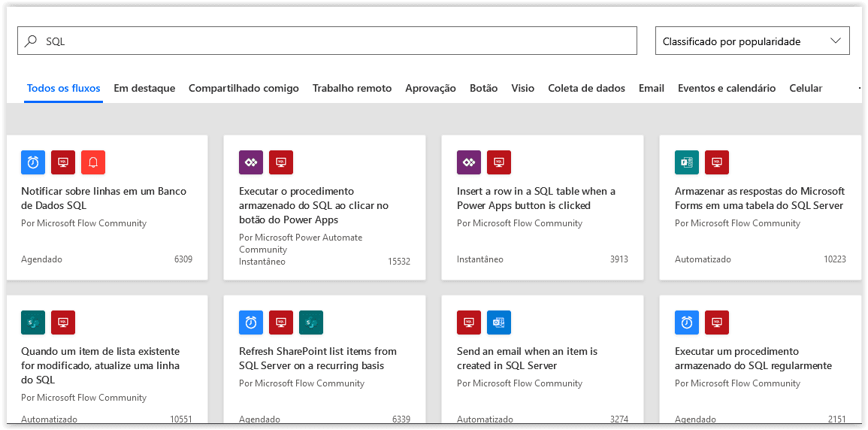Click author text under Insert a row card title

[520, 223]
